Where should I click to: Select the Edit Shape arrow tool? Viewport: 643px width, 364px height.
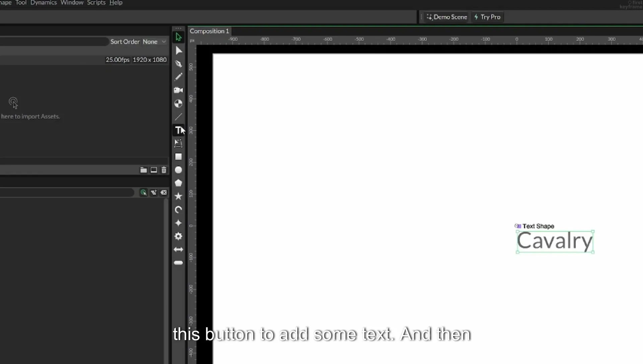(178, 50)
